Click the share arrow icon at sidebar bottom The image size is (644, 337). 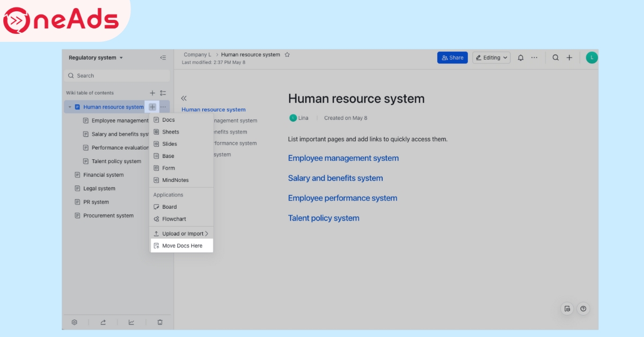click(x=103, y=322)
